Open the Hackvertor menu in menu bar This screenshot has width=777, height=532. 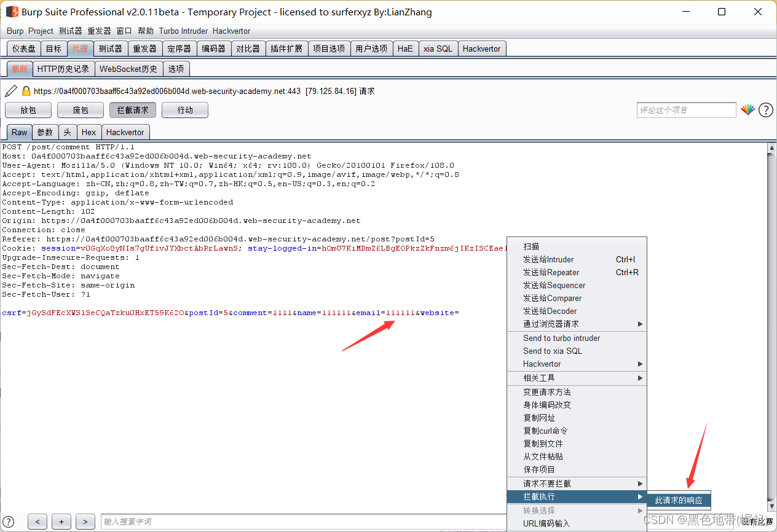231,31
